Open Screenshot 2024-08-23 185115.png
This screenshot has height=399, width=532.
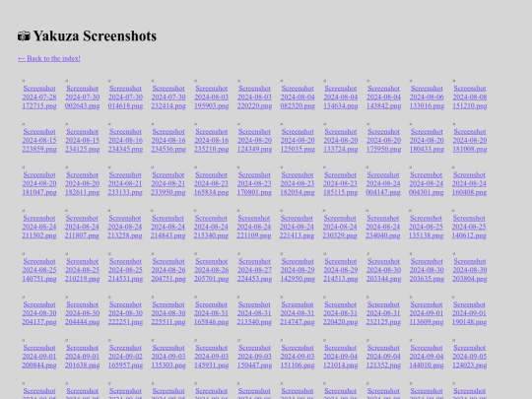pos(340,183)
